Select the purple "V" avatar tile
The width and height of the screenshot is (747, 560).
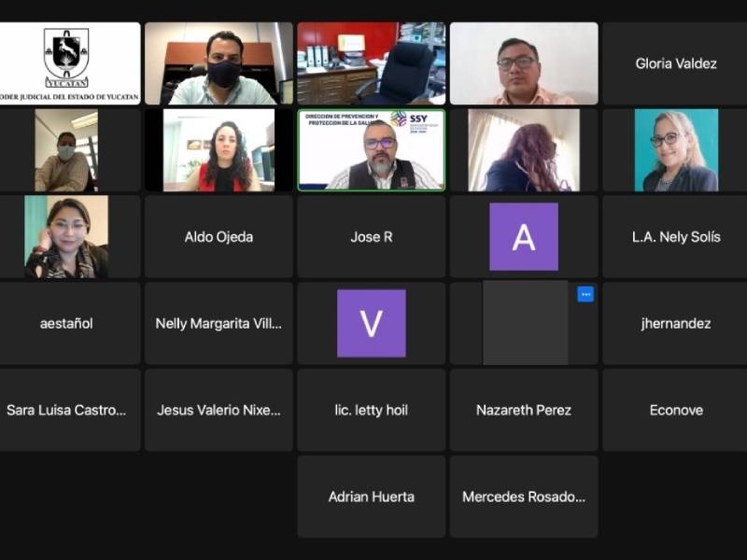[371, 323]
